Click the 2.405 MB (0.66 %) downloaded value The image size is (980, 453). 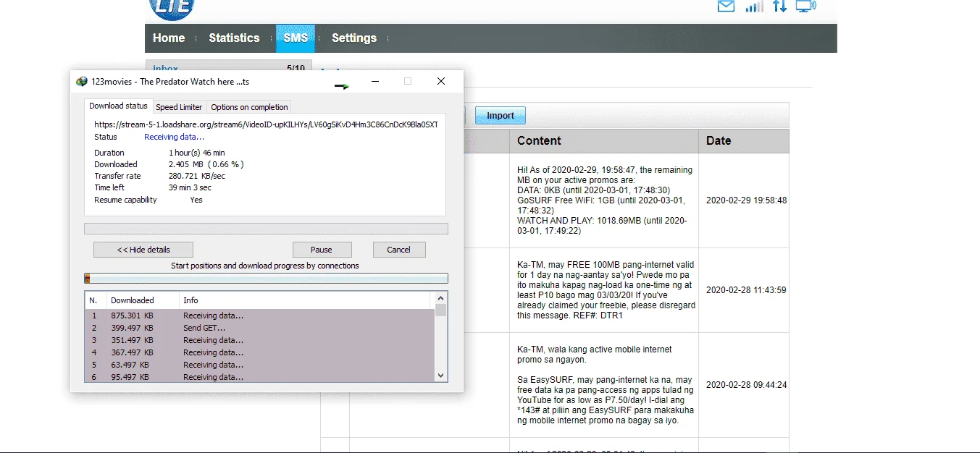pyautogui.click(x=206, y=164)
